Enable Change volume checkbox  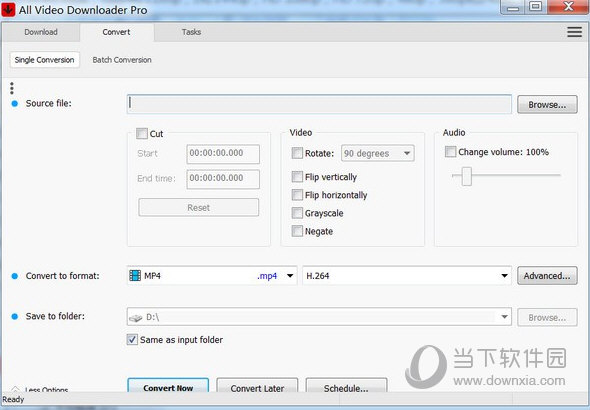450,152
